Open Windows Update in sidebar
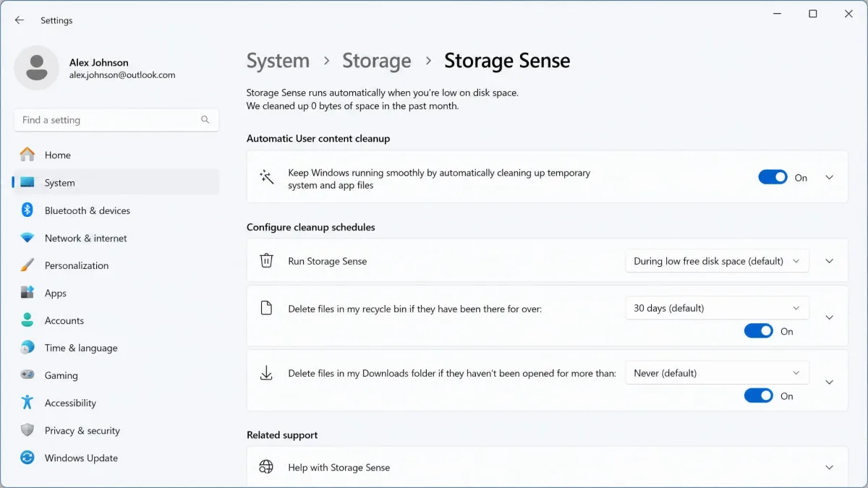The image size is (868, 488). click(x=116, y=458)
